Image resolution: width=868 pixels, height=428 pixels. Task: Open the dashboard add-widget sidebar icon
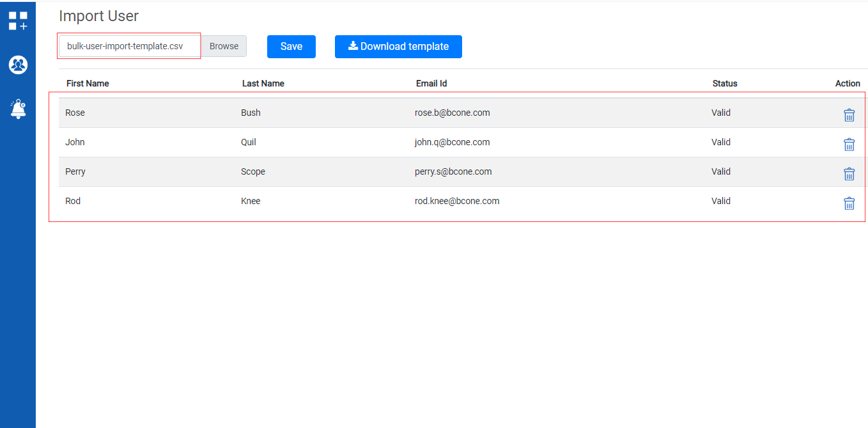18,20
